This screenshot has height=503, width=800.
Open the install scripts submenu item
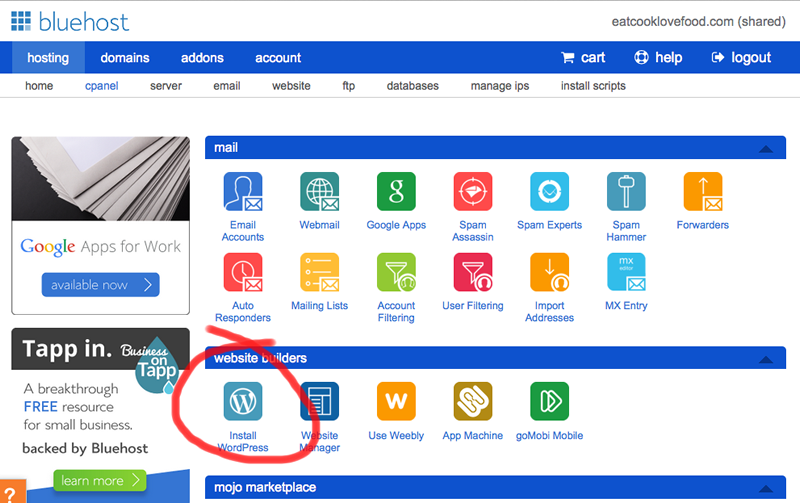point(593,86)
